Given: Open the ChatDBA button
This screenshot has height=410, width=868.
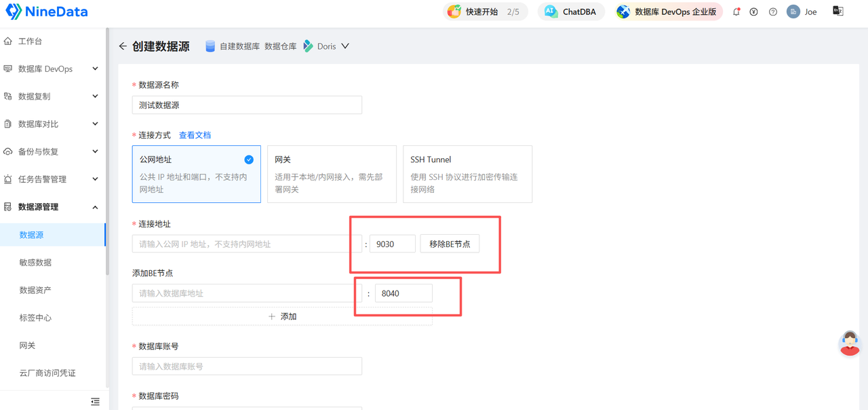Looking at the screenshot, I should [x=572, y=12].
